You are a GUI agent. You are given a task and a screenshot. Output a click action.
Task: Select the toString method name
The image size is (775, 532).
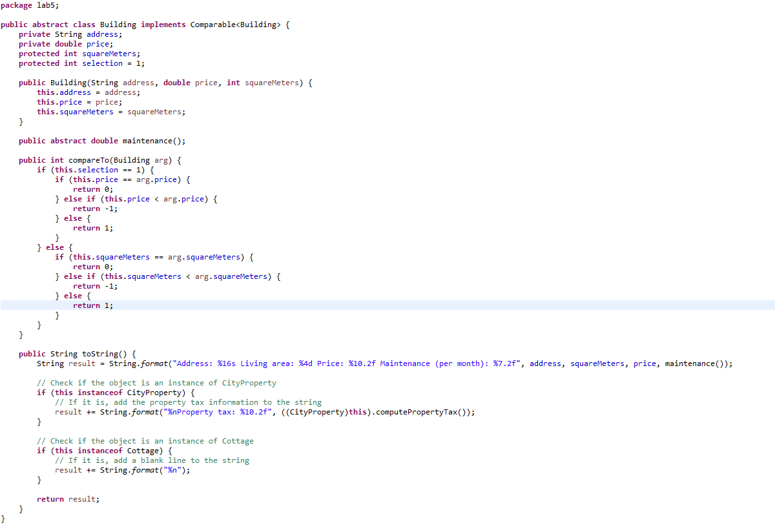89,353
